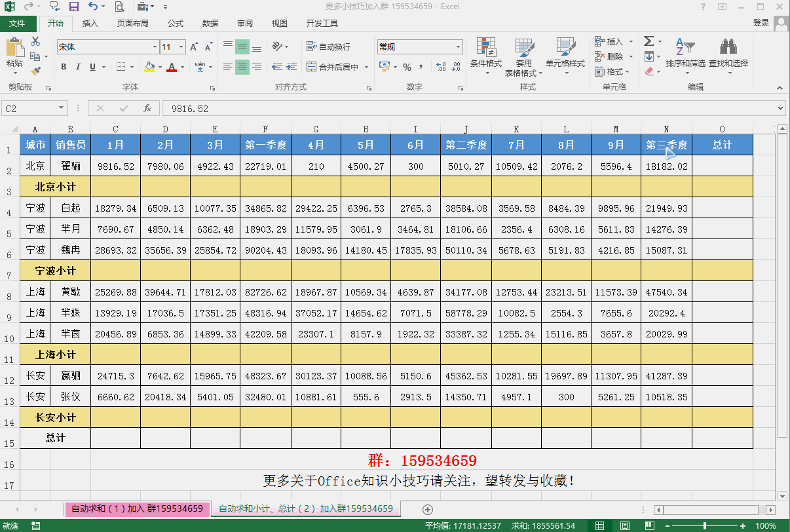Toggle bold formatting

point(63,67)
